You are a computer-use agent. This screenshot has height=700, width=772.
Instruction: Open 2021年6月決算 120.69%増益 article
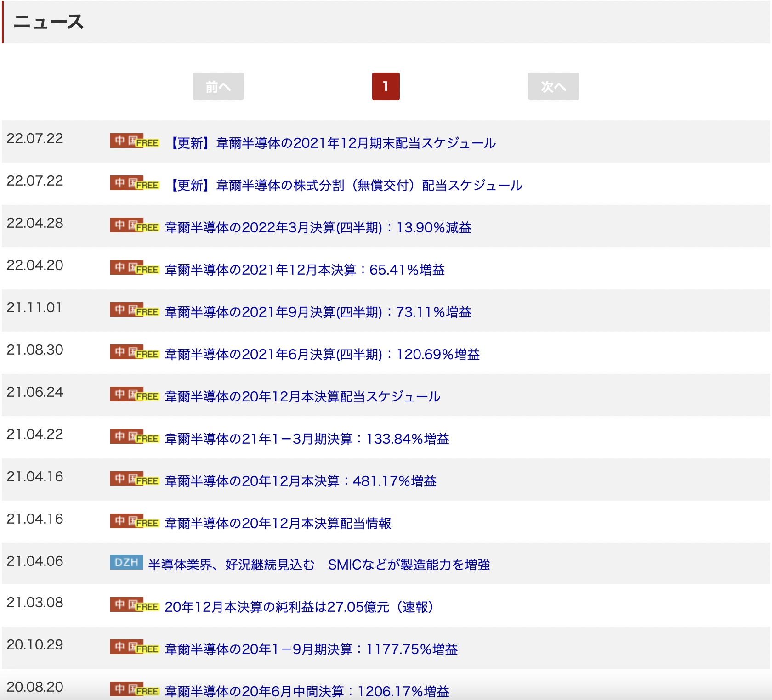(322, 354)
